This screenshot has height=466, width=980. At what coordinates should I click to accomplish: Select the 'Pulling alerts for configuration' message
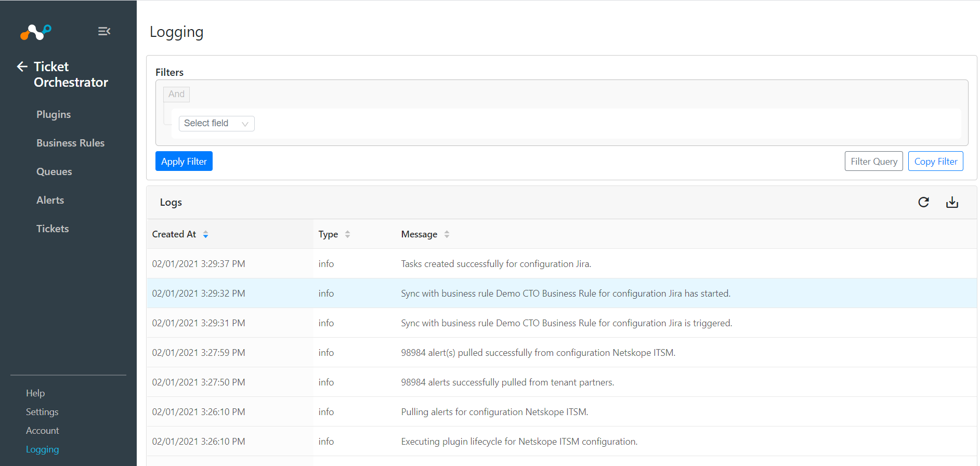(494, 412)
